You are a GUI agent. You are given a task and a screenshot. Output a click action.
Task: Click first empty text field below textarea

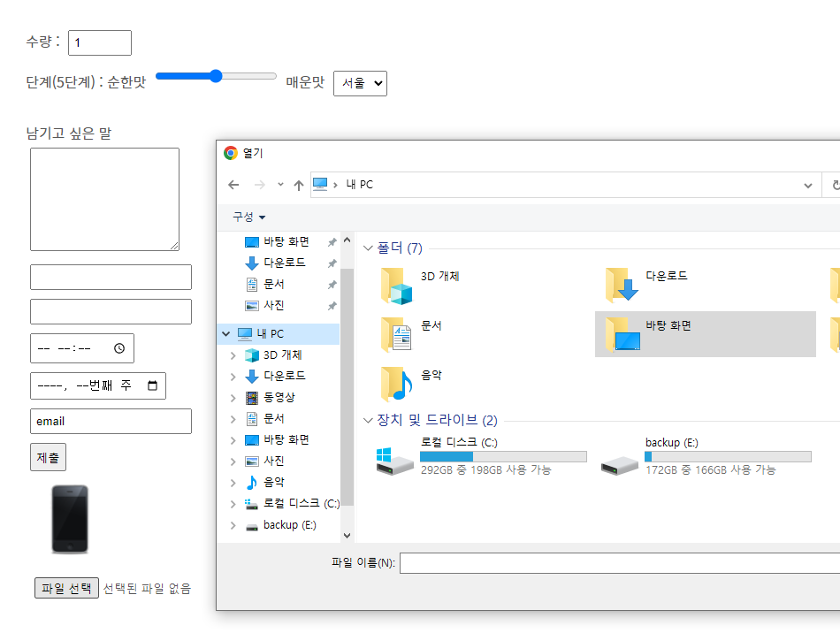[111, 278]
